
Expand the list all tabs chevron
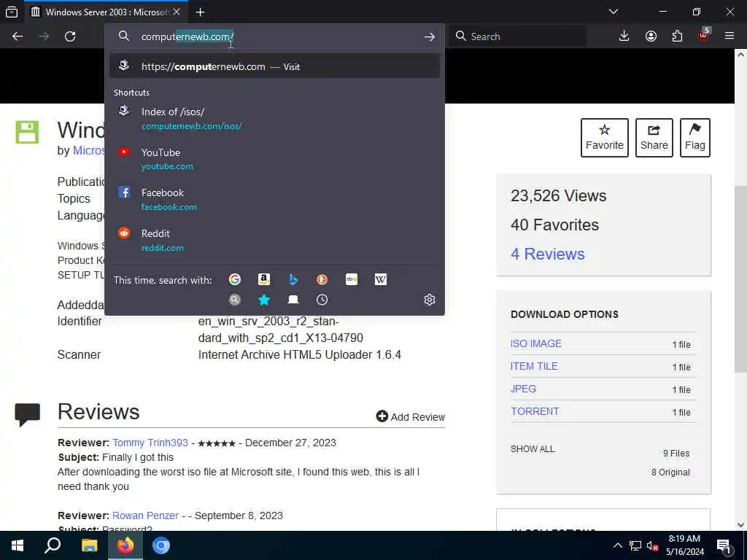coord(614,12)
